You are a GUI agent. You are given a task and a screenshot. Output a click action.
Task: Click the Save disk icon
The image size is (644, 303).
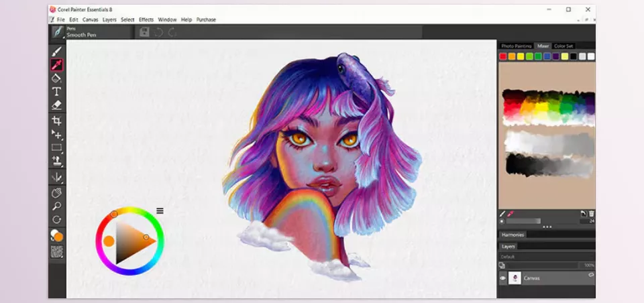point(144,32)
